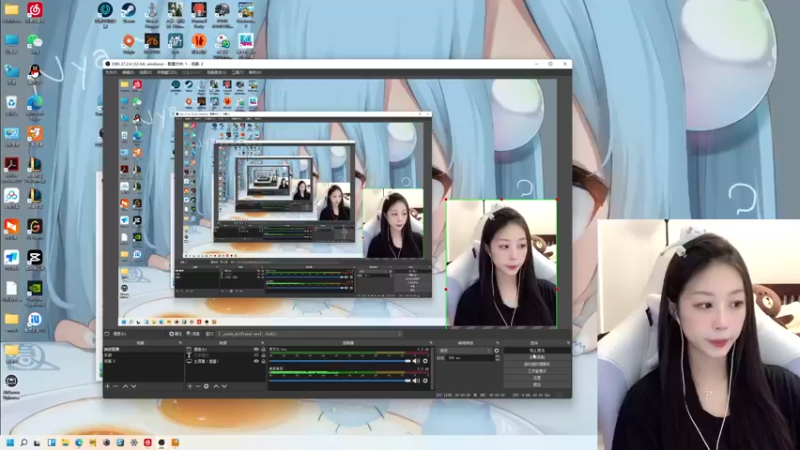Pop out the Audio Mixer dock header icon
The image size is (800, 450).
(431, 343)
